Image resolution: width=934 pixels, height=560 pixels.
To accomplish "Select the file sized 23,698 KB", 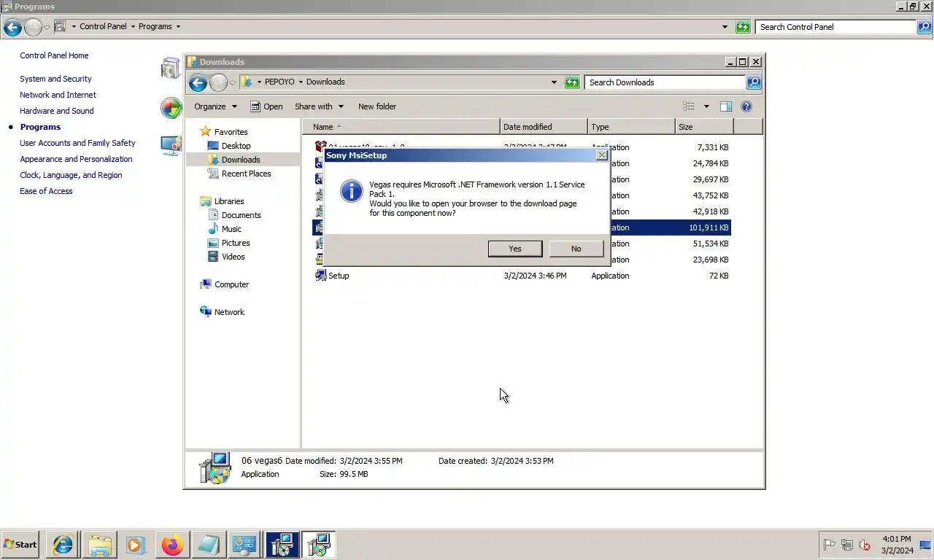I will pos(522,260).
